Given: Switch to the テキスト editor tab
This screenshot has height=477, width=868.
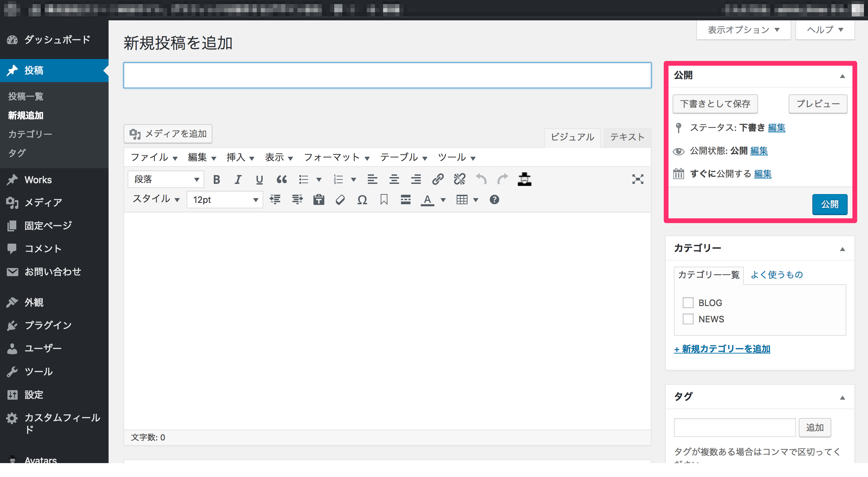Looking at the screenshot, I should [627, 137].
